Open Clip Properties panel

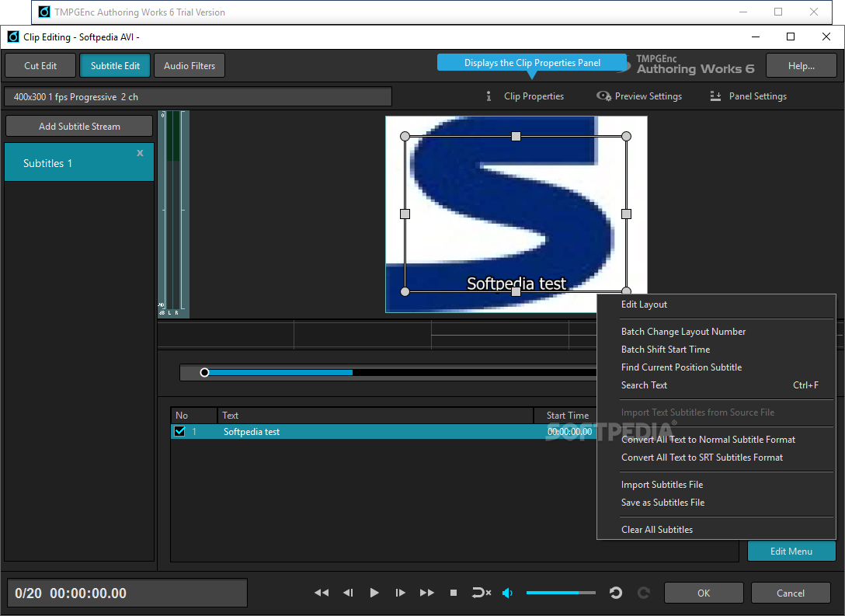coord(525,96)
